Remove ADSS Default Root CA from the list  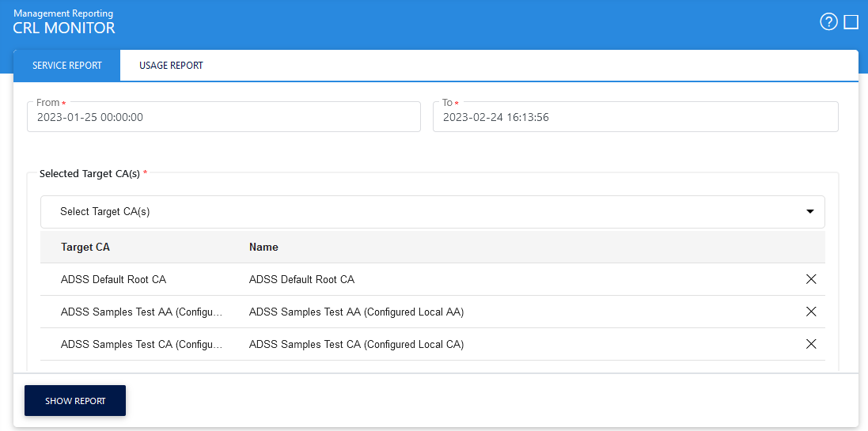point(810,279)
